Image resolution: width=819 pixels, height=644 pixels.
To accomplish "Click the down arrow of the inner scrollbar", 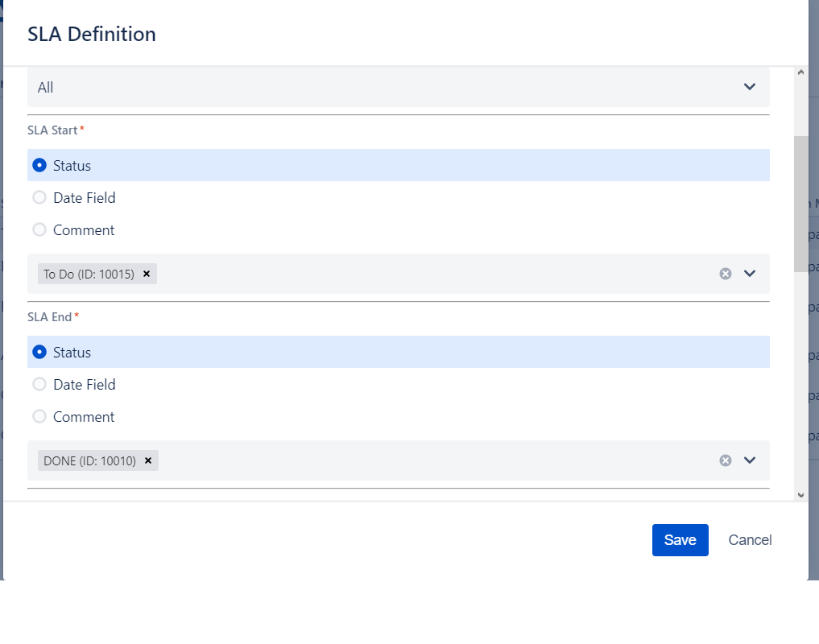I will tap(799, 495).
